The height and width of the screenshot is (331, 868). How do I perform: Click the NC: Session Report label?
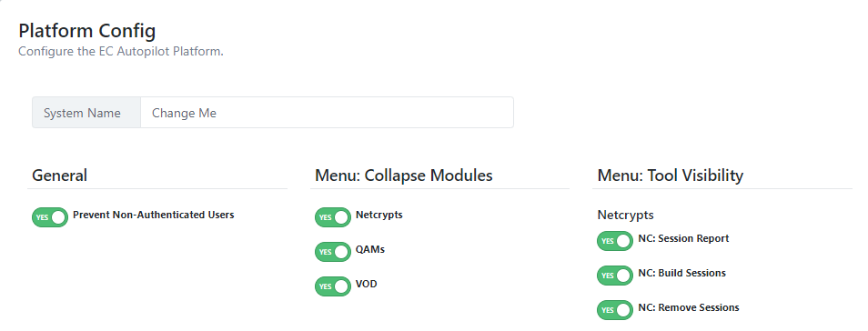(x=683, y=238)
